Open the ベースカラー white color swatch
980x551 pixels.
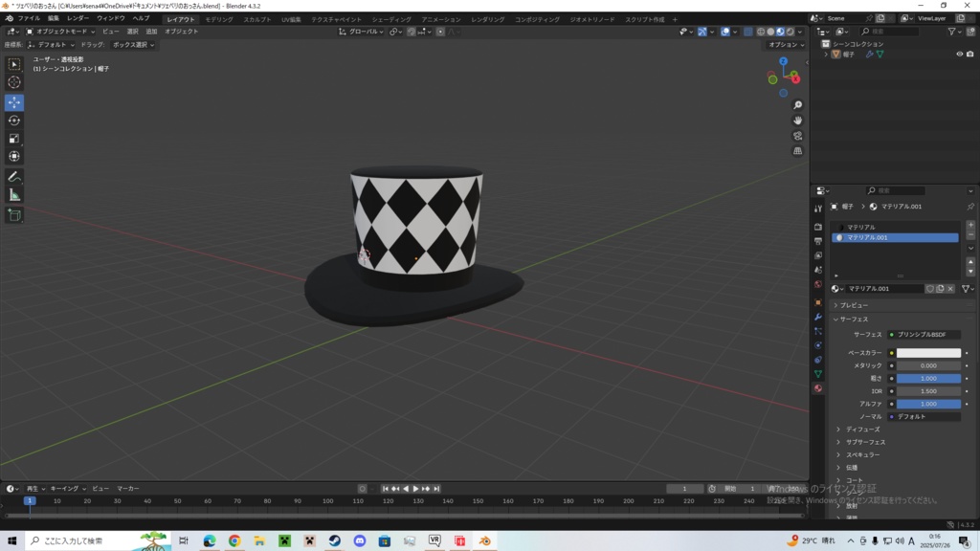(x=928, y=353)
